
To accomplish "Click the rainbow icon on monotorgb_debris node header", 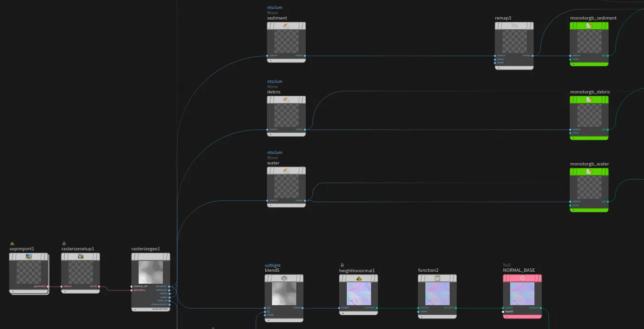I will tap(589, 99).
